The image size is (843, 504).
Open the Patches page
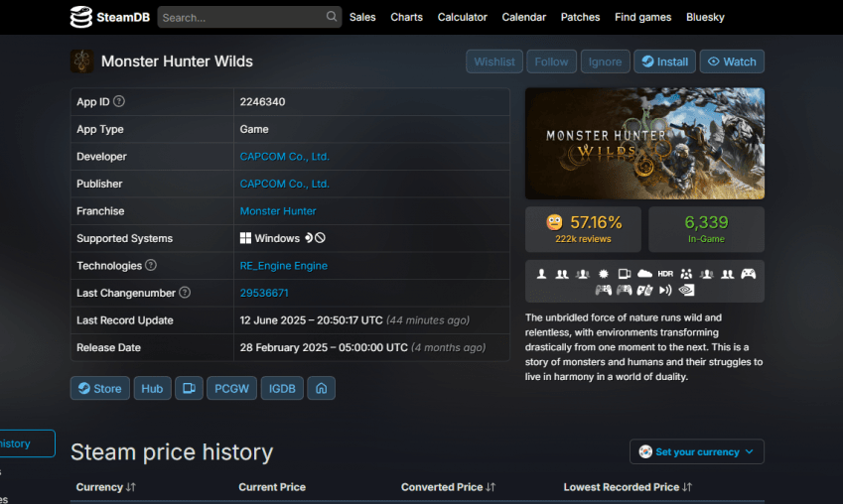click(x=580, y=17)
